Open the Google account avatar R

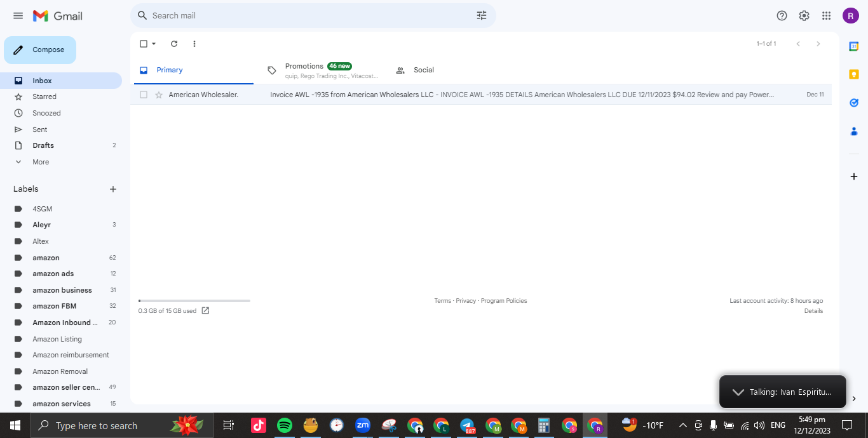[851, 16]
